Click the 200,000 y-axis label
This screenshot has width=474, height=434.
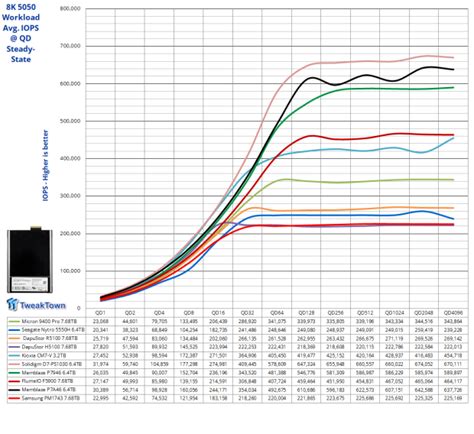(70, 233)
